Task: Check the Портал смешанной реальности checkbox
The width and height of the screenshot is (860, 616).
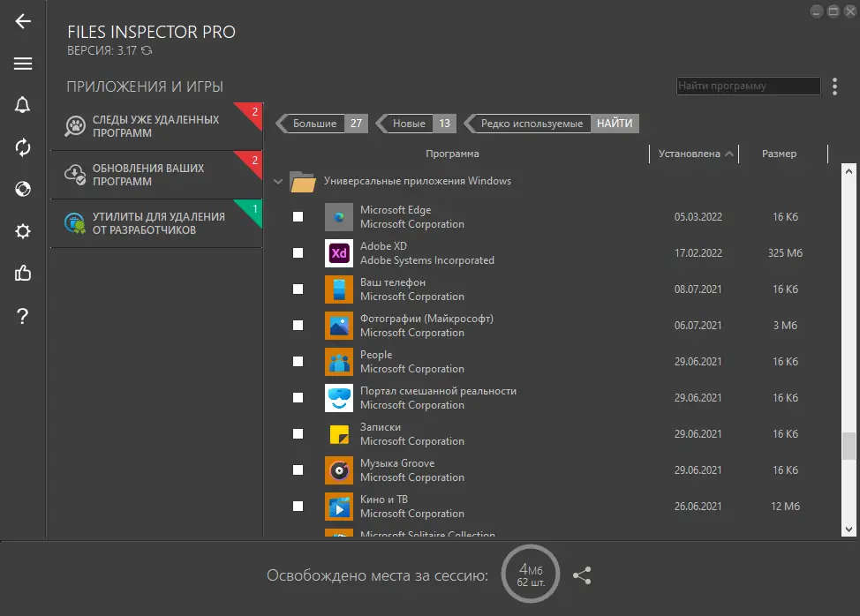Action: point(298,398)
